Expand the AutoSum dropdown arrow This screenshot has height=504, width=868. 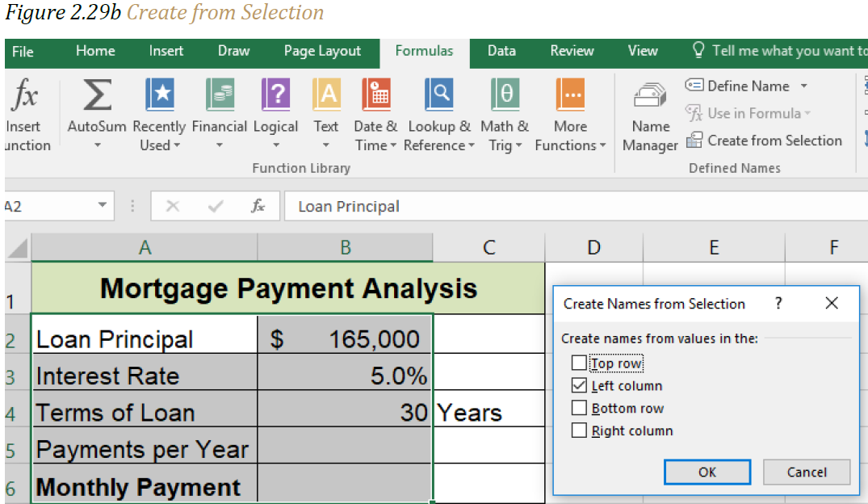[x=98, y=145]
